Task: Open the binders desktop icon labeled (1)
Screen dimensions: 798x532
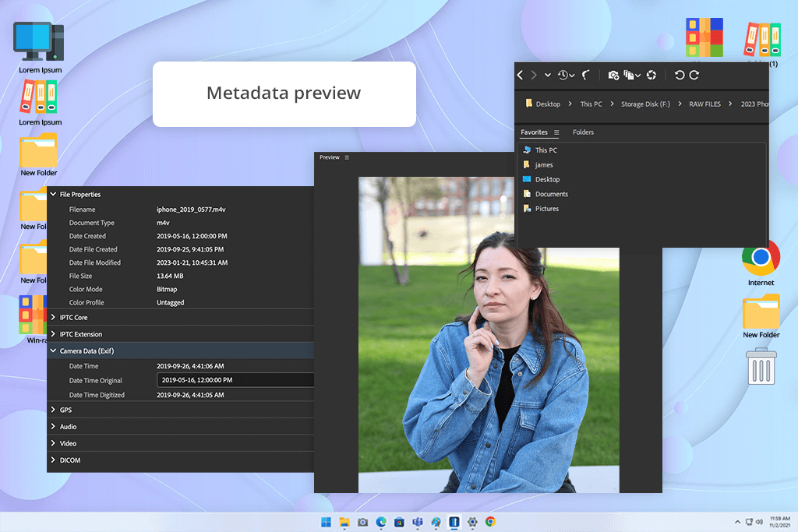Action: pos(762,44)
